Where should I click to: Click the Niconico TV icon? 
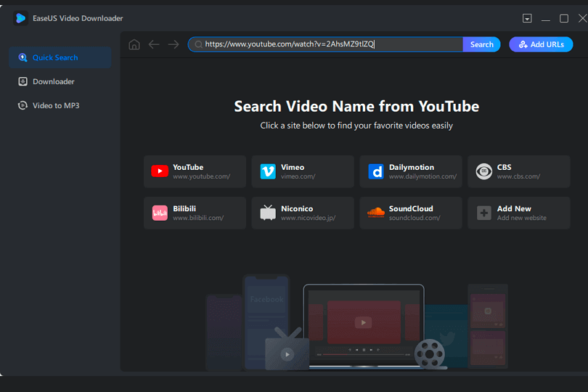pos(268,213)
